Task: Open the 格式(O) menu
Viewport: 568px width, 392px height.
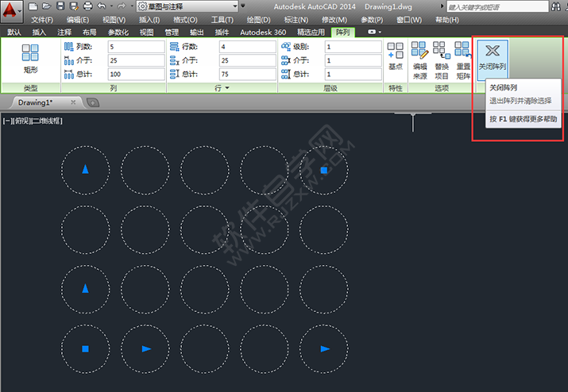Action: (185, 20)
